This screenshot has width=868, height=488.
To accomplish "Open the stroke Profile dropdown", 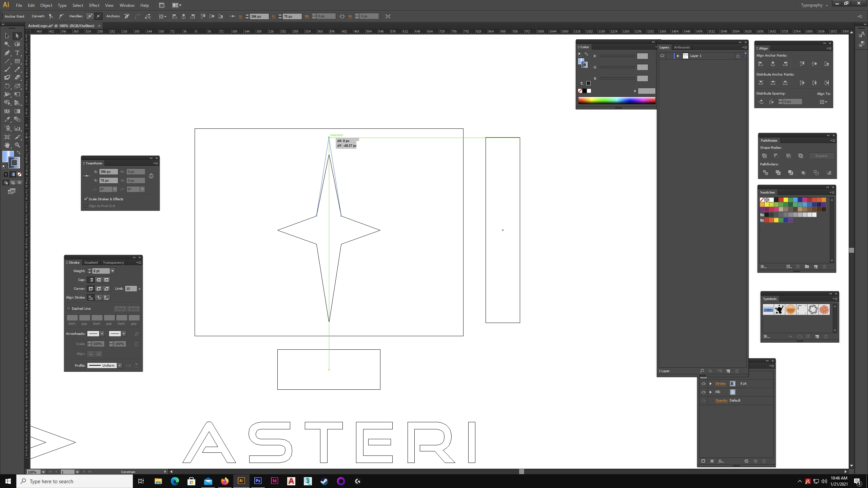I will 120,365.
